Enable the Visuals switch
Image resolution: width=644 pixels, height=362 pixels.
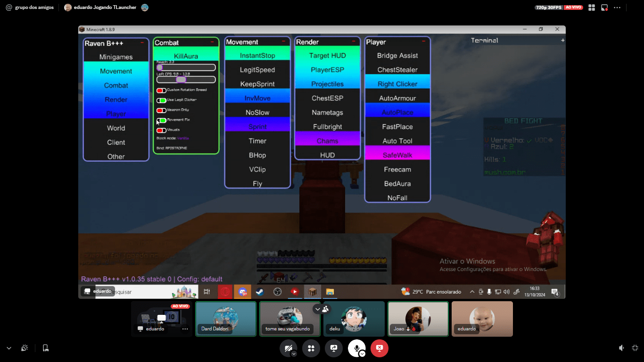(x=161, y=130)
